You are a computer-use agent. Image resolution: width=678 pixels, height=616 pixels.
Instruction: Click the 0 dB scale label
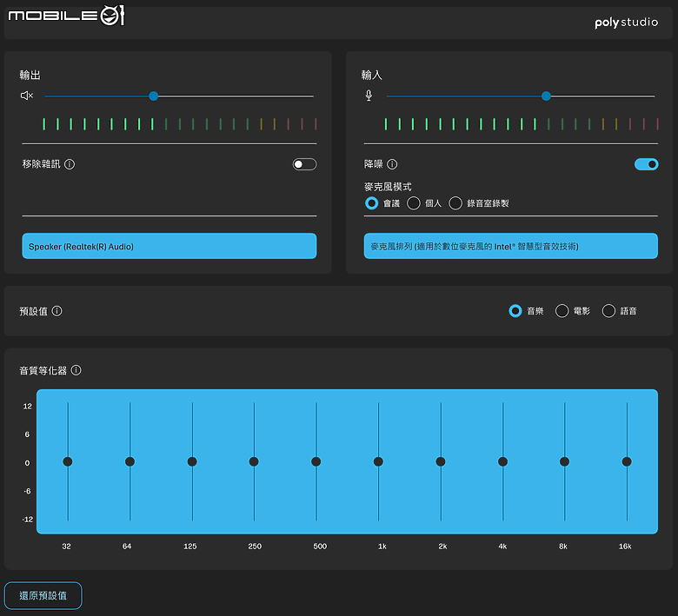27,463
